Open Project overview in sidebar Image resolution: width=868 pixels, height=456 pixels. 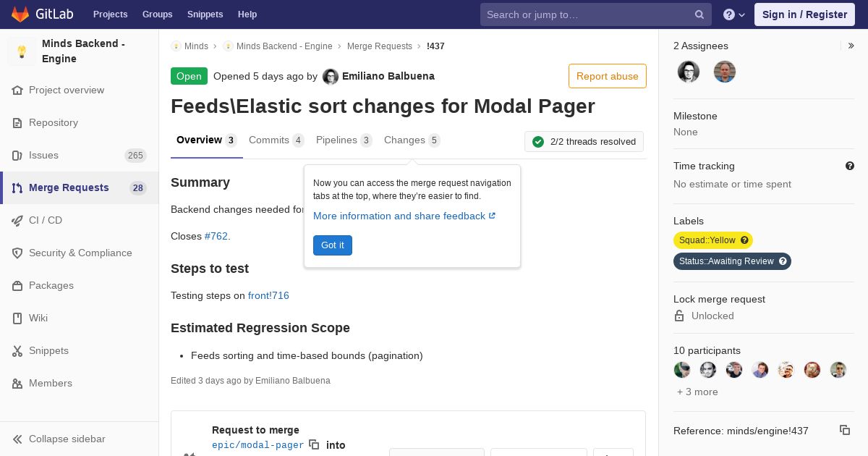click(80, 90)
